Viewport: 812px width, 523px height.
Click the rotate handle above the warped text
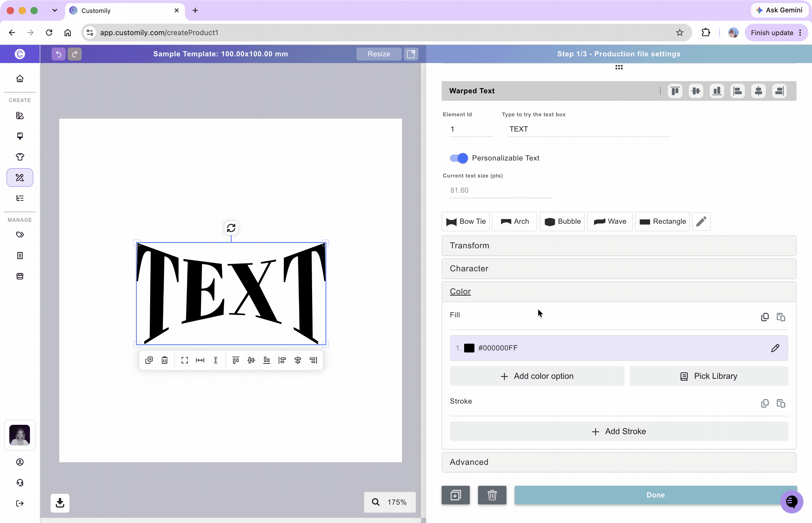coord(231,228)
